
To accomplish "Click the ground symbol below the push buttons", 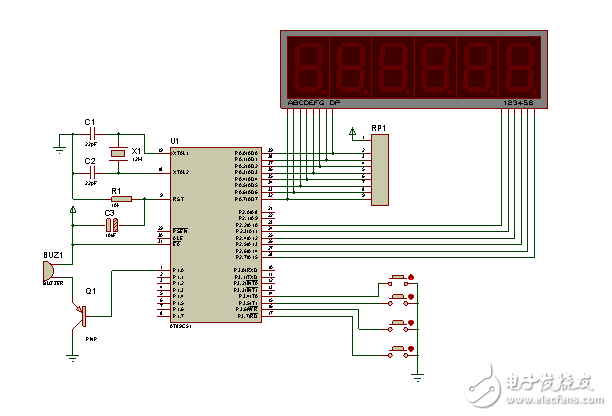I will click(x=417, y=375).
